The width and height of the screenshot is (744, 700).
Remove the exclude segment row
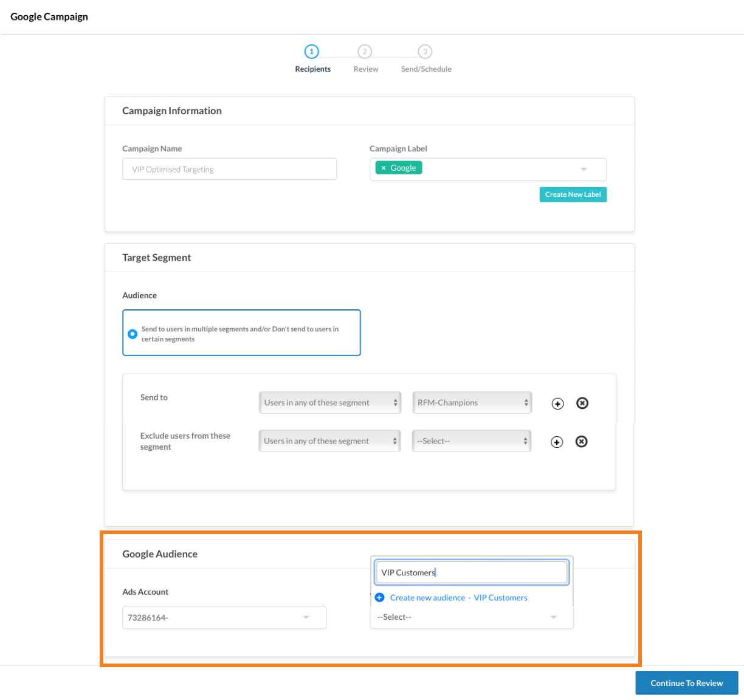[582, 441]
